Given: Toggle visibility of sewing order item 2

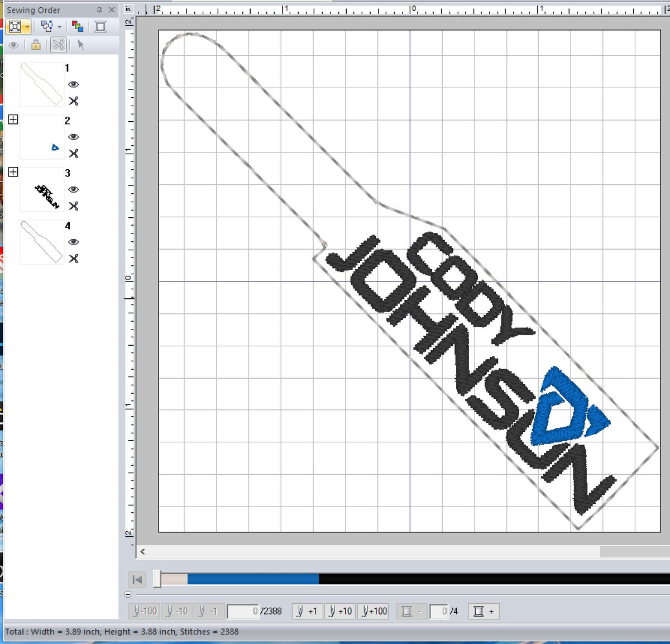Looking at the screenshot, I should [74, 137].
